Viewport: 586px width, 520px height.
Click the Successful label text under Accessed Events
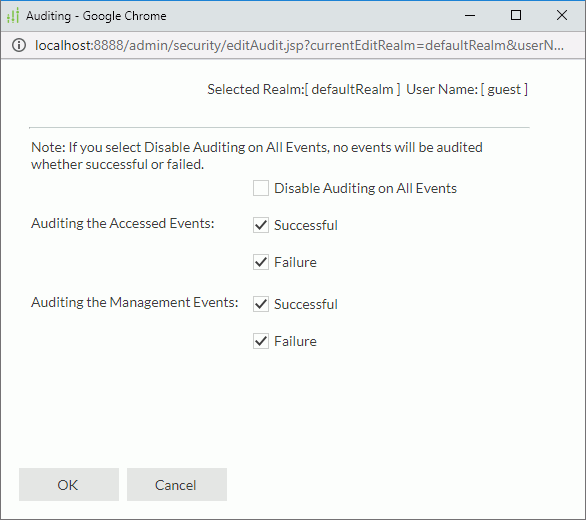pos(306,225)
